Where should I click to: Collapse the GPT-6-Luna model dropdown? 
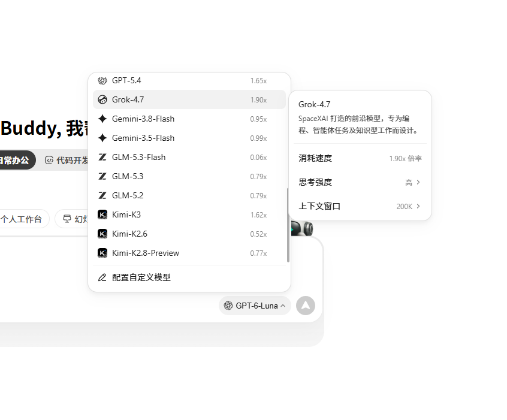255,306
